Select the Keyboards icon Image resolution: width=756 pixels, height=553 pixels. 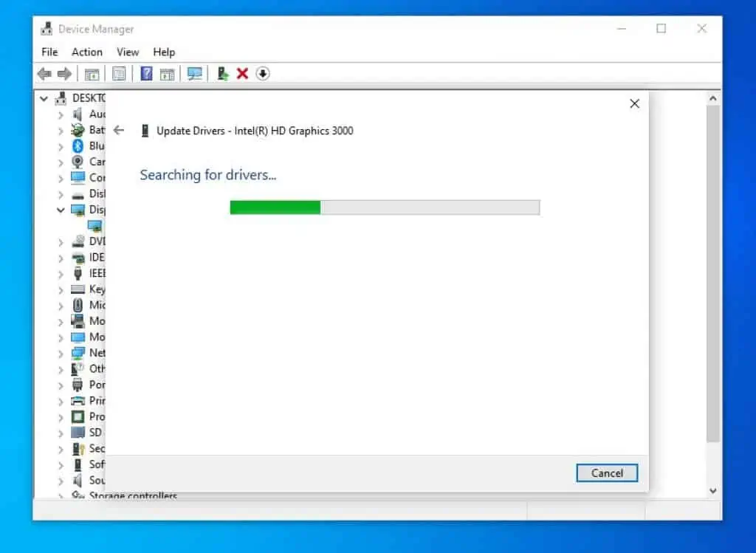[78, 289]
